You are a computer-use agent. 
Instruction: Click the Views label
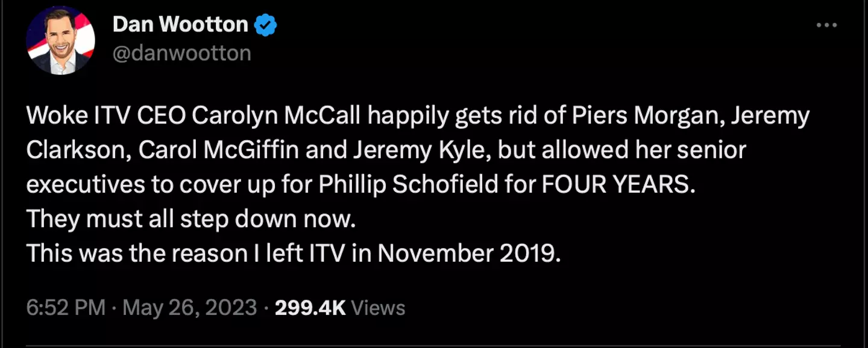click(x=378, y=308)
